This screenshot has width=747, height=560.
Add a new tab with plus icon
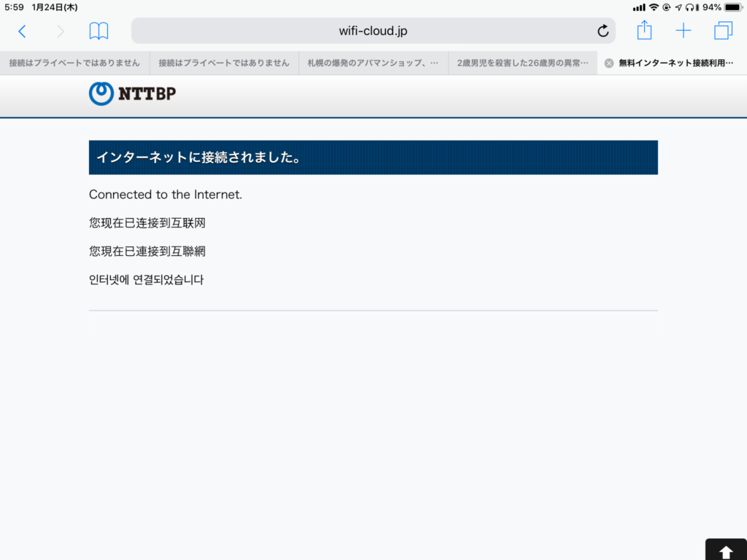(683, 31)
